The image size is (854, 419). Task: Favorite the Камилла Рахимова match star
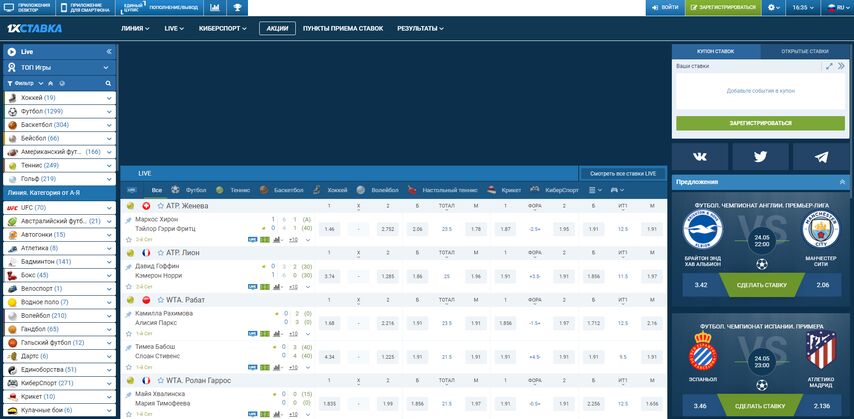(x=129, y=333)
